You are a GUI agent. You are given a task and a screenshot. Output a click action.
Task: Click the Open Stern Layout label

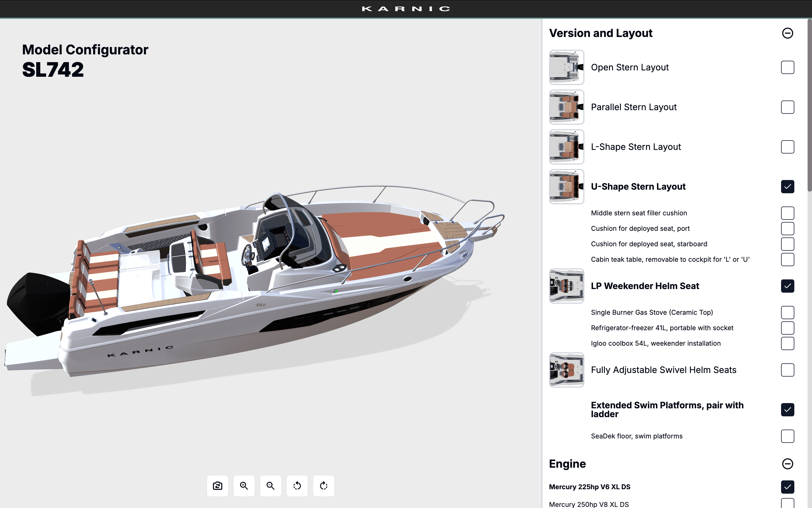tap(630, 68)
